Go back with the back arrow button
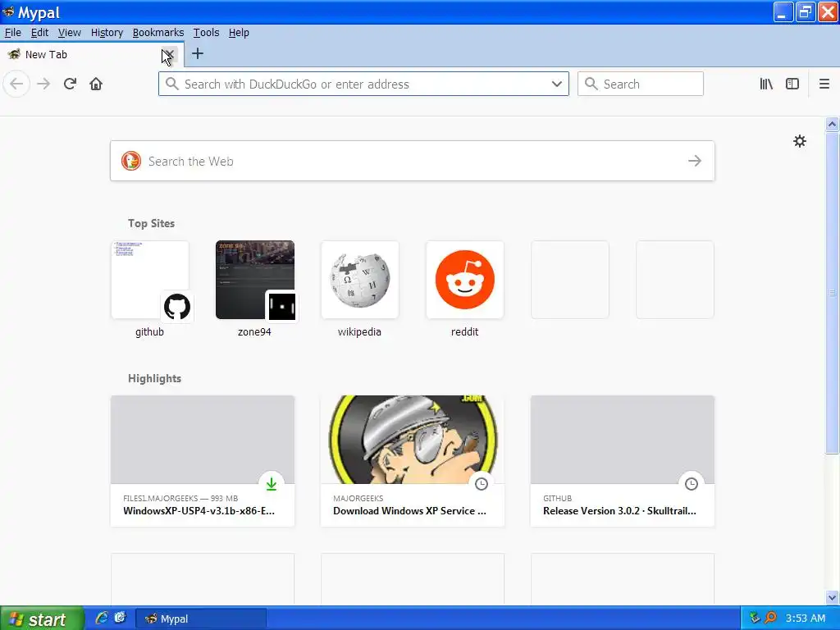The width and height of the screenshot is (840, 630). point(16,84)
